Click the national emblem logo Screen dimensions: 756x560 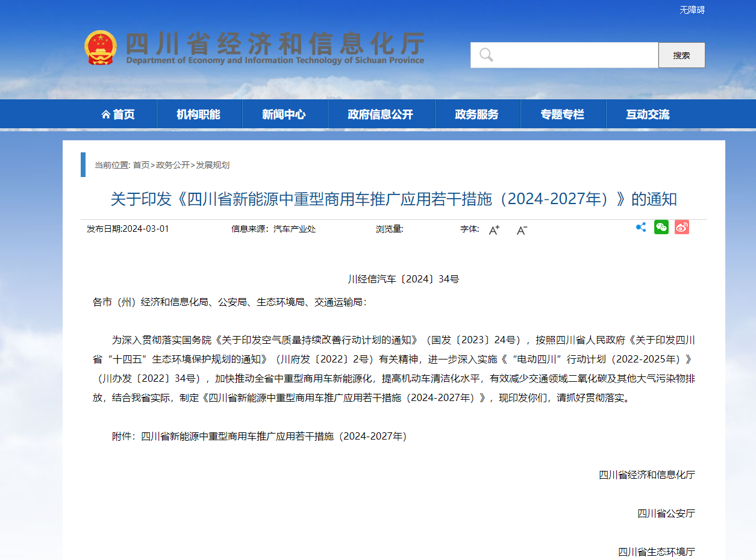[x=101, y=48]
